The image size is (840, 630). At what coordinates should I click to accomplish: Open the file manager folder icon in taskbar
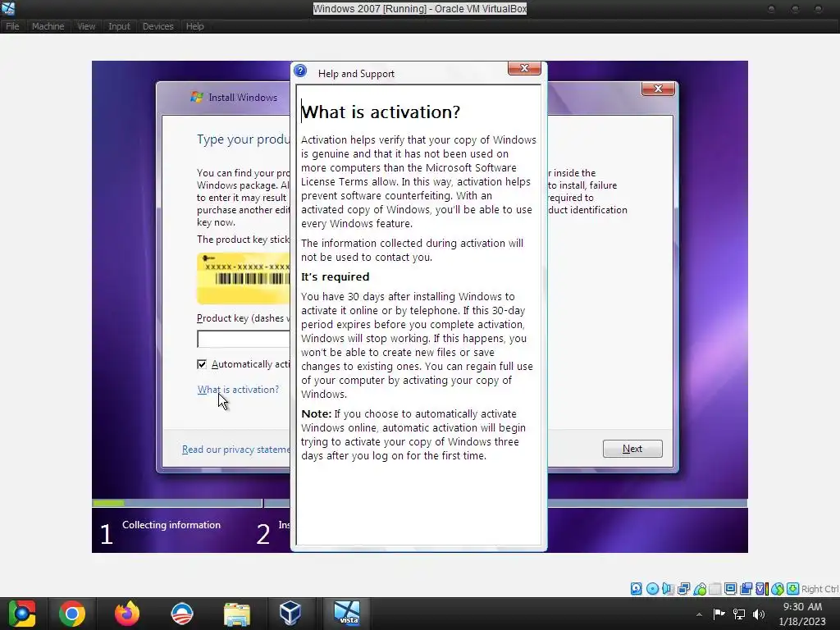coord(236,614)
